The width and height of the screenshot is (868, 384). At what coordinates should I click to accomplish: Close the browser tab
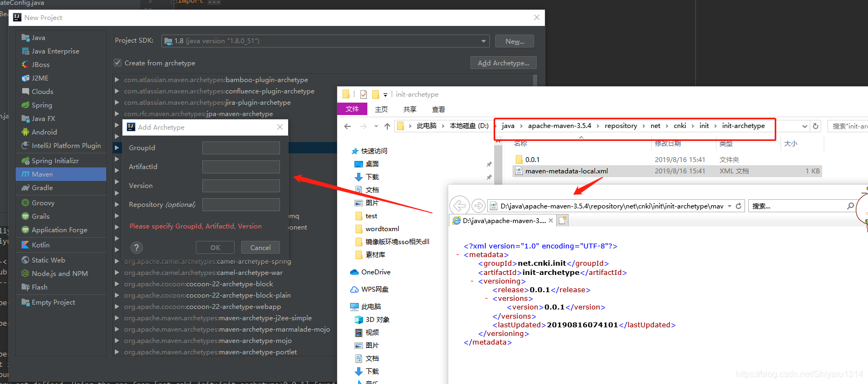pos(551,220)
